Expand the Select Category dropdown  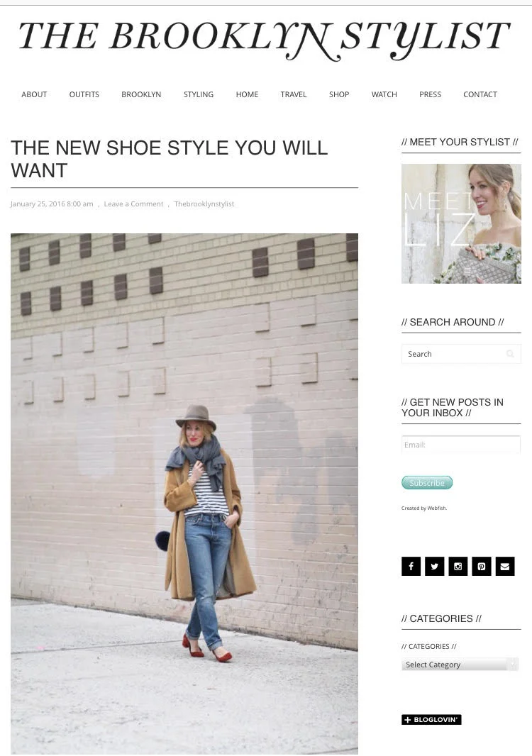click(460, 665)
